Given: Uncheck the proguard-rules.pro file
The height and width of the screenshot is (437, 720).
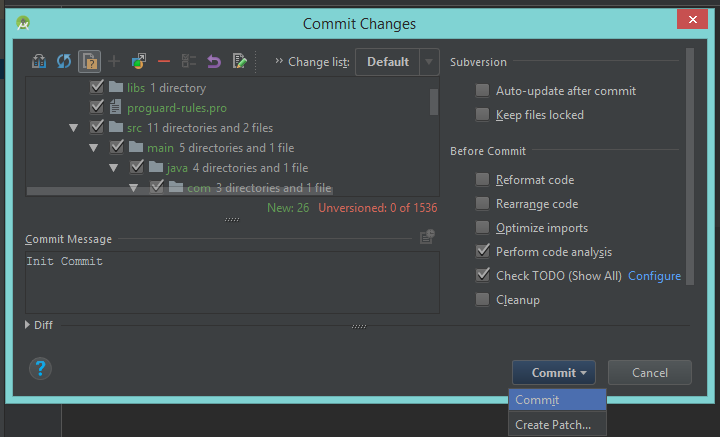Looking at the screenshot, I should (97, 107).
